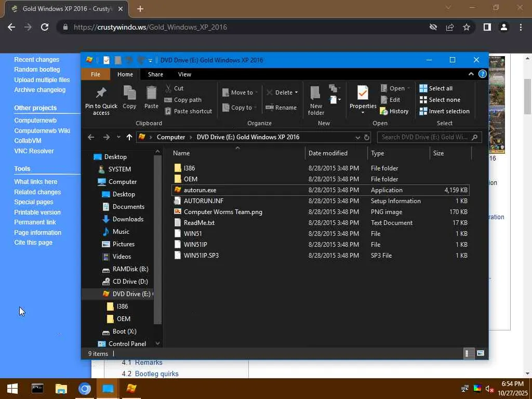This screenshot has width=532, height=399.
Task: Click Cut in Clipboard group
Action: [175, 88]
